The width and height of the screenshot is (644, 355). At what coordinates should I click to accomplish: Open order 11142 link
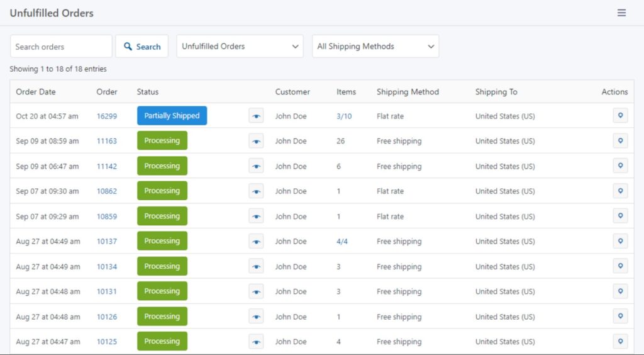click(x=107, y=166)
